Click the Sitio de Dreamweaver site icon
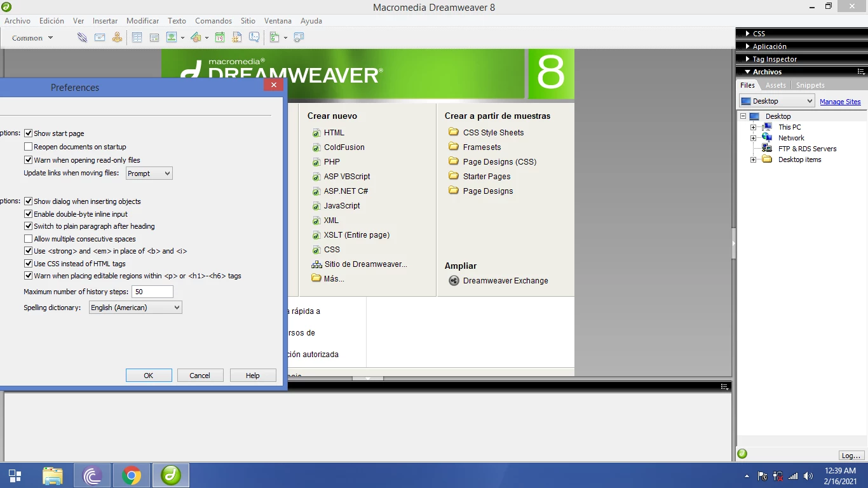This screenshot has height=488, width=868. click(316, 264)
